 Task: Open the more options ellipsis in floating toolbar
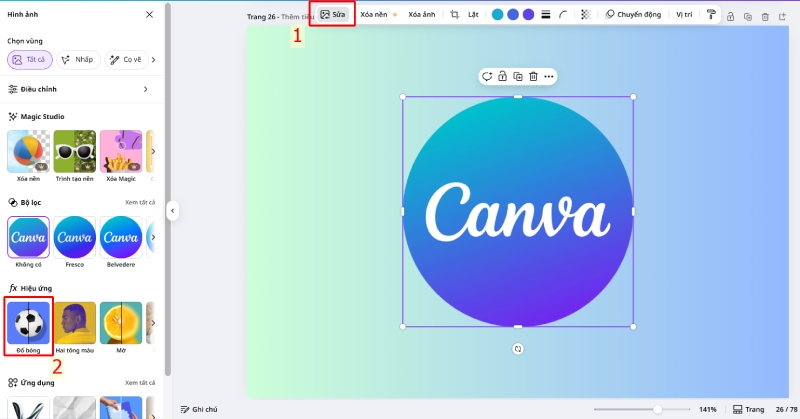tap(548, 77)
